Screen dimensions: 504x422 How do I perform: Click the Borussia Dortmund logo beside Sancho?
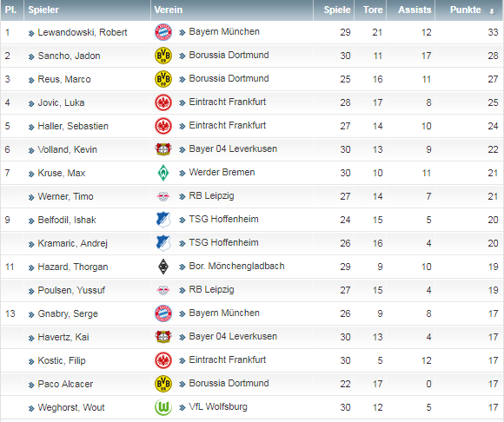click(163, 56)
